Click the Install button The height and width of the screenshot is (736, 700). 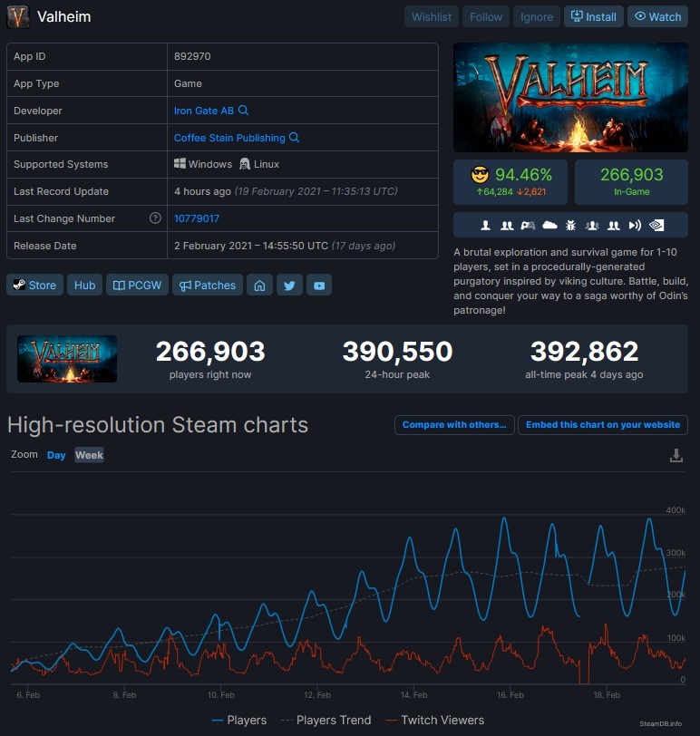click(x=594, y=17)
